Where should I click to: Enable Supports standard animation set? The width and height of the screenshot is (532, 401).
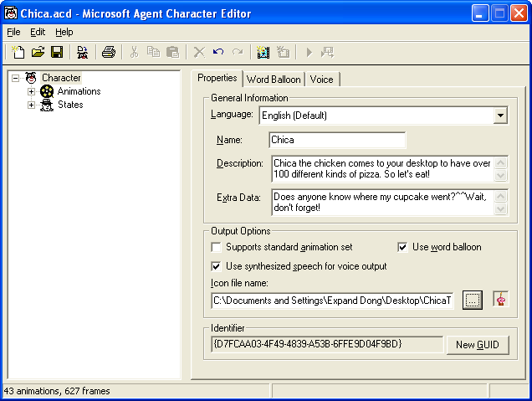(217, 247)
